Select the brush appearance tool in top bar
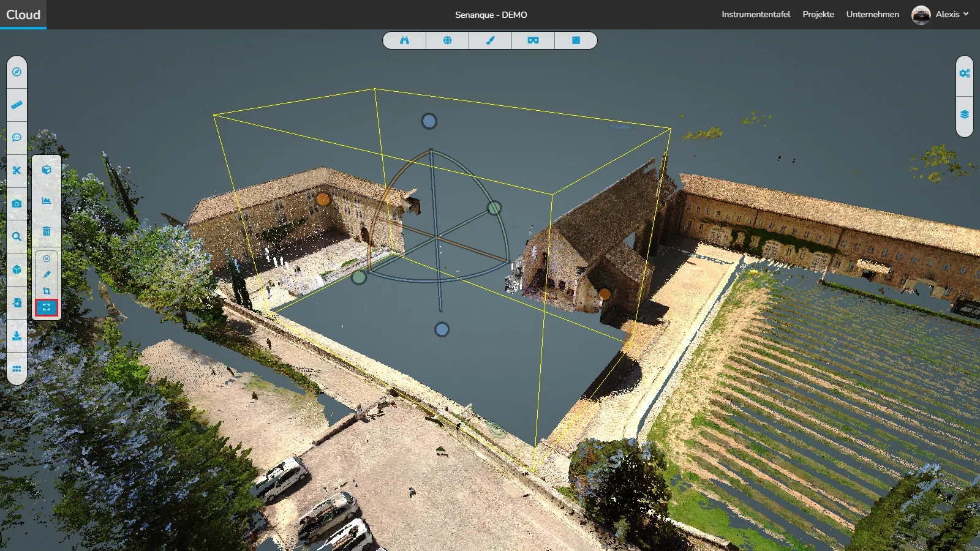Image resolution: width=980 pixels, height=551 pixels. (490, 40)
